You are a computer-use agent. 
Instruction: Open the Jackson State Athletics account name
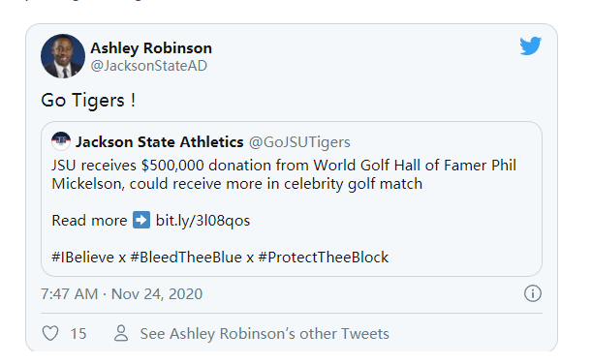(x=159, y=142)
